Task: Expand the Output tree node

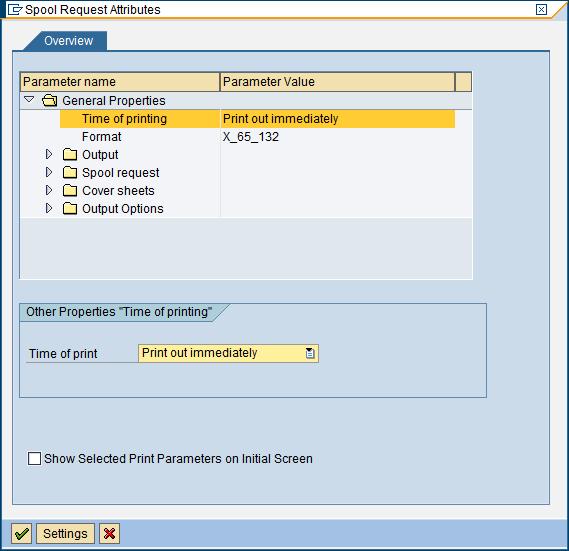Action: click(x=49, y=154)
